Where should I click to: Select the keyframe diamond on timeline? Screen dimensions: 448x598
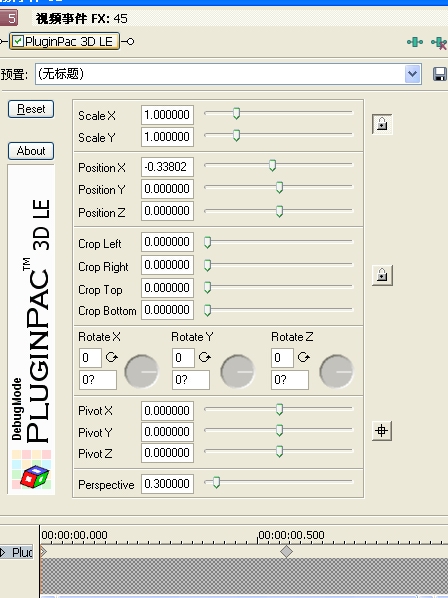[x=286, y=551]
